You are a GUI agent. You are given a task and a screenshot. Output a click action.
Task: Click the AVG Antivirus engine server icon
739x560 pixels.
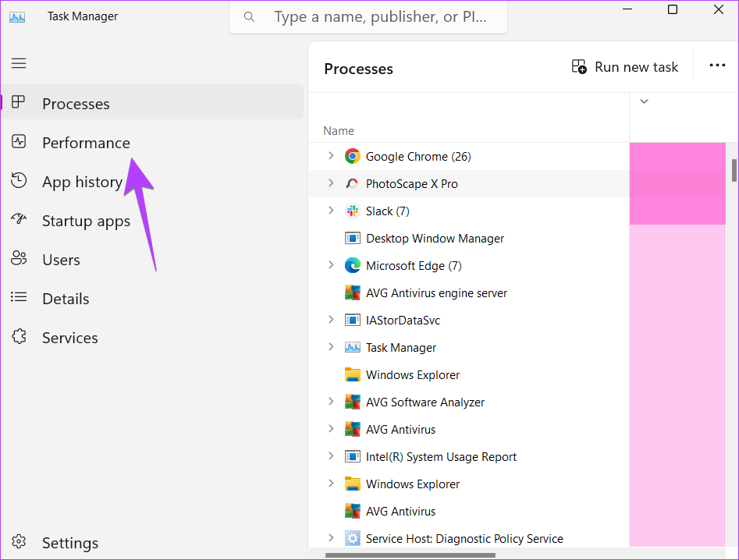pyautogui.click(x=353, y=293)
